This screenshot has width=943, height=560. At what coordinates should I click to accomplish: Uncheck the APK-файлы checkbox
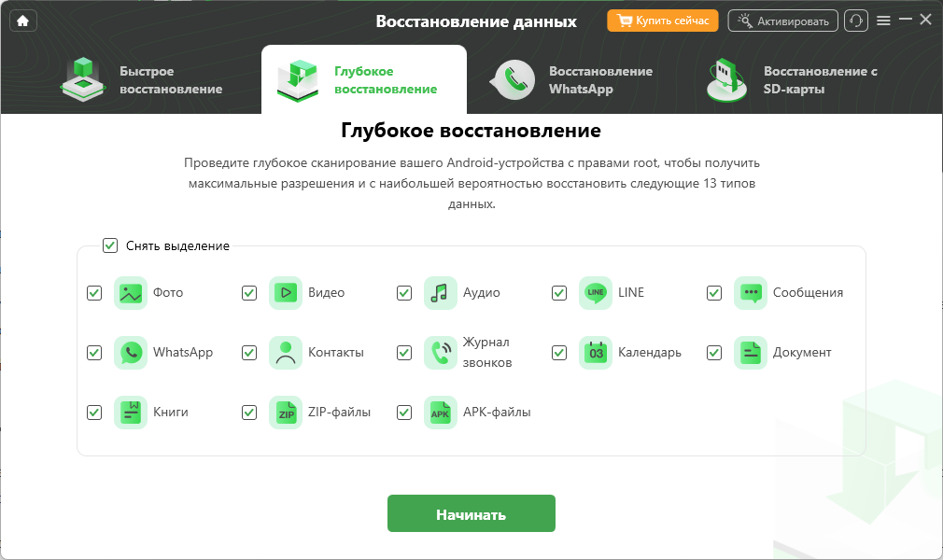point(404,413)
